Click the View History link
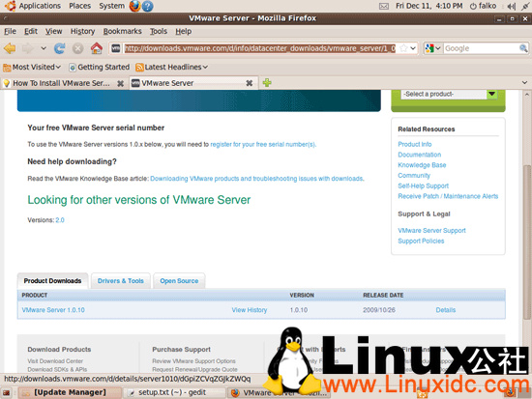Image resolution: width=532 pixels, height=399 pixels. 250,310
